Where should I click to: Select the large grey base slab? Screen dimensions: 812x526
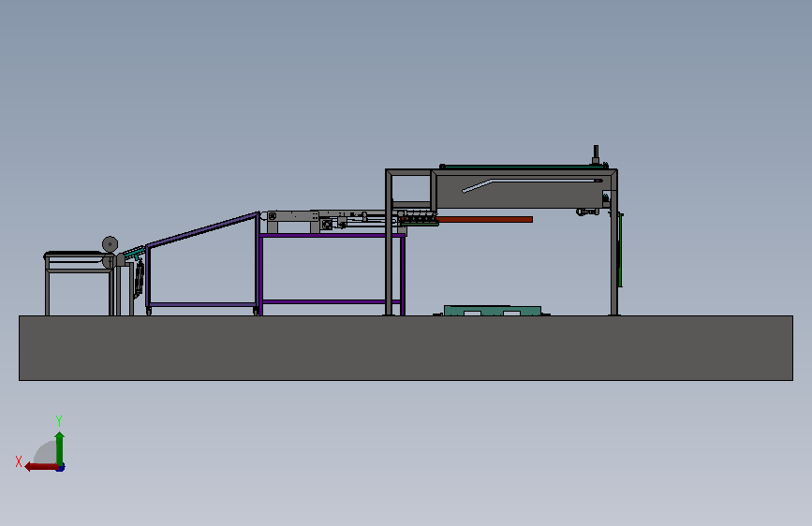tap(406, 348)
